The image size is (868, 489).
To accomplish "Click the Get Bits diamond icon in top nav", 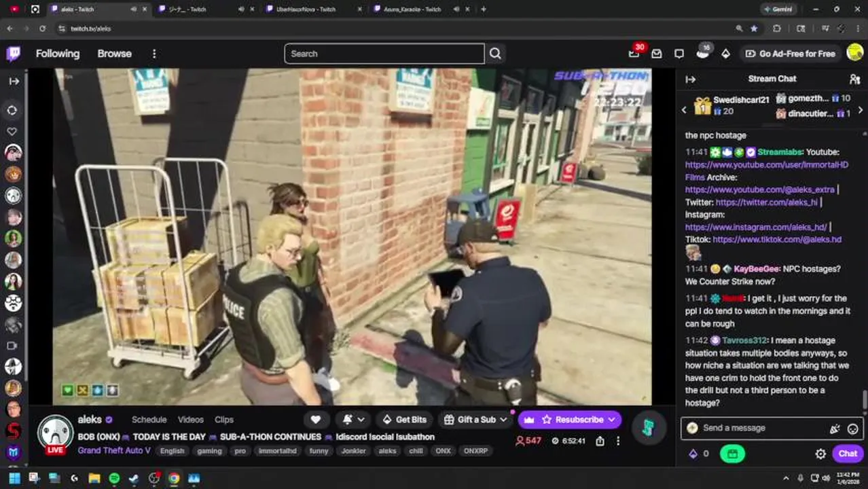I will tap(725, 54).
